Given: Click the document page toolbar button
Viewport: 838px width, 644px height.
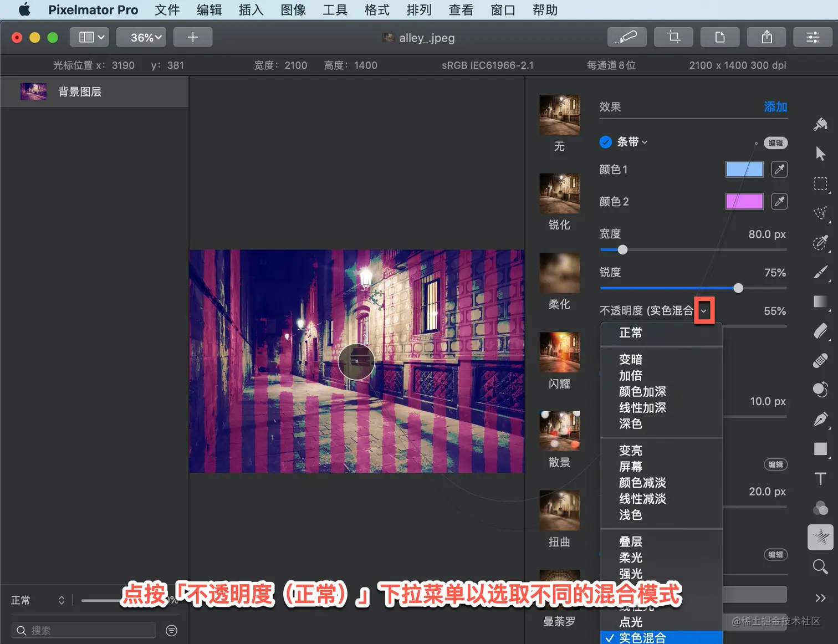Looking at the screenshot, I should pyautogui.click(x=720, y=37).
